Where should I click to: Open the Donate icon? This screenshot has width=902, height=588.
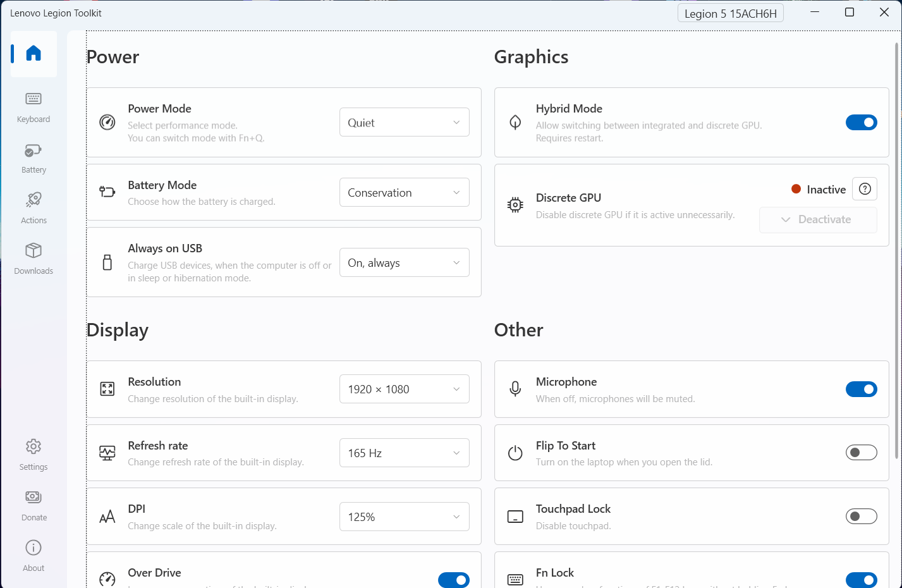tap(34, 497)
